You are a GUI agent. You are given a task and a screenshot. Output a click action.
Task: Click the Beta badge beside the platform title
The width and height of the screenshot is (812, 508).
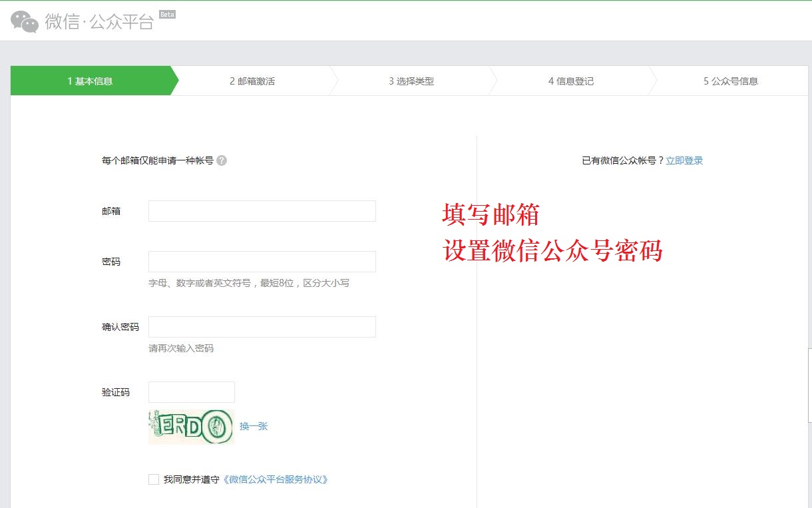tap(167, 14)
